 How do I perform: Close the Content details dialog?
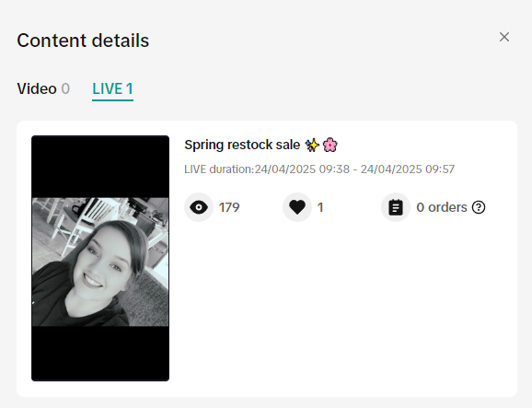pos(504,37)
